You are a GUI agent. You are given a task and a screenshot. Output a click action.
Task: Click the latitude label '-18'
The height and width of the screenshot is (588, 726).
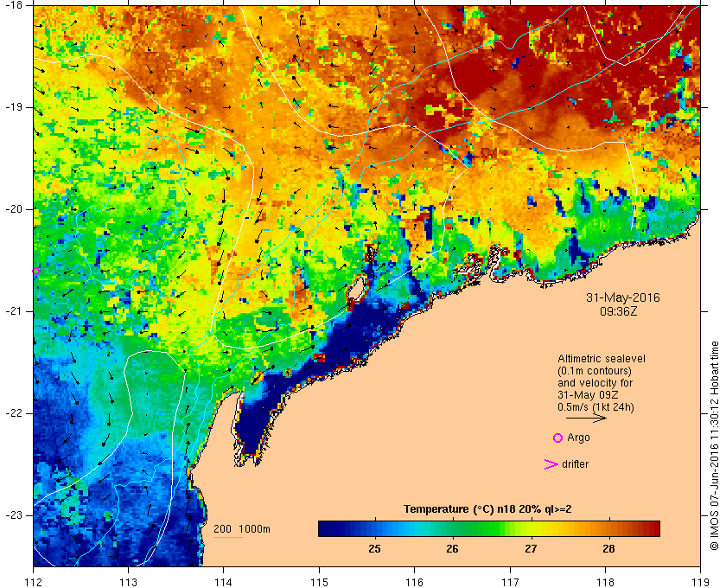click(x=13, y=5)
